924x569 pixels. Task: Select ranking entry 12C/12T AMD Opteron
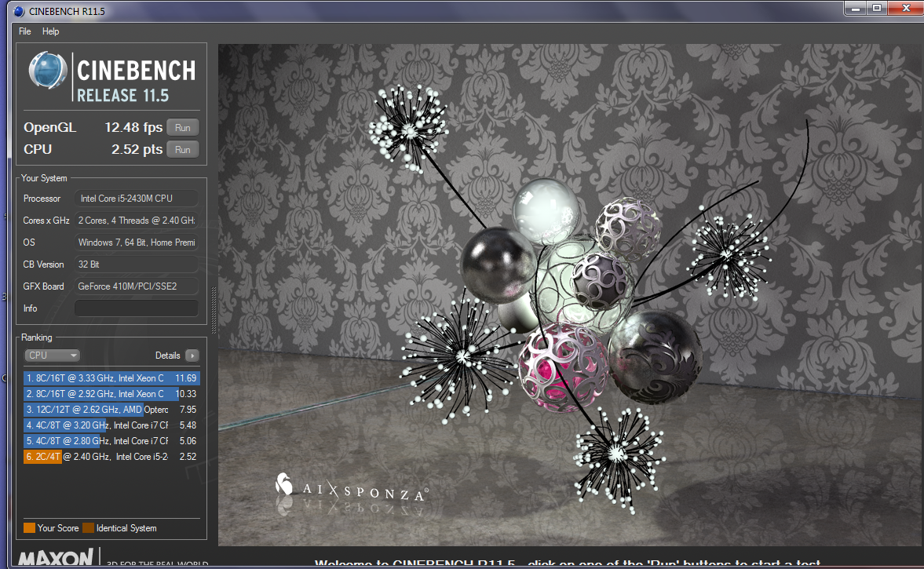tap(111, 410)
